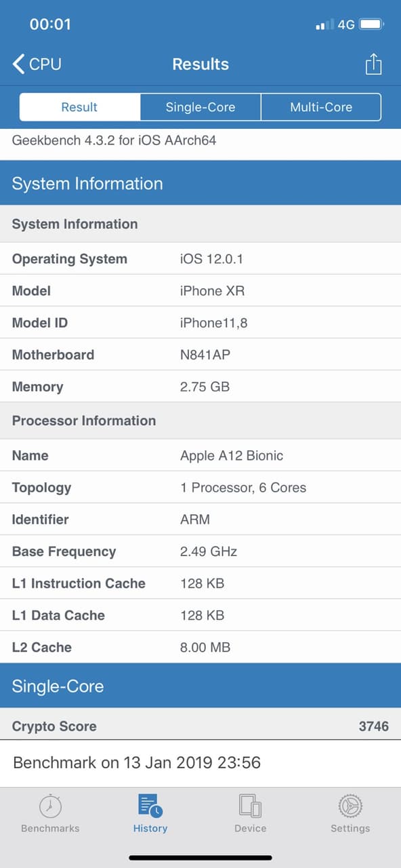Tap the Crypto Score entry
This screenshot has width=401, height=868.
coord(200,726)
